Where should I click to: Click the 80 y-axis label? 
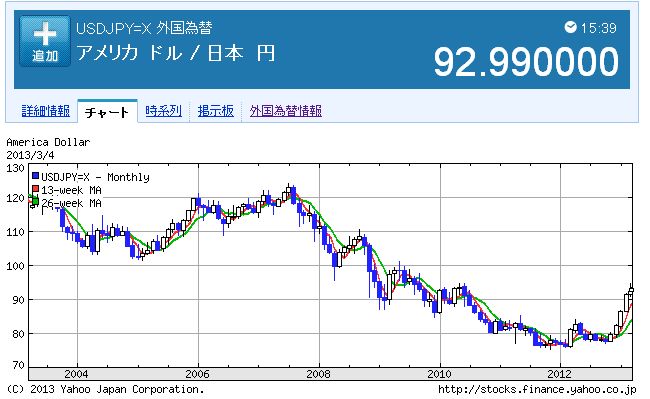(18, 334)
